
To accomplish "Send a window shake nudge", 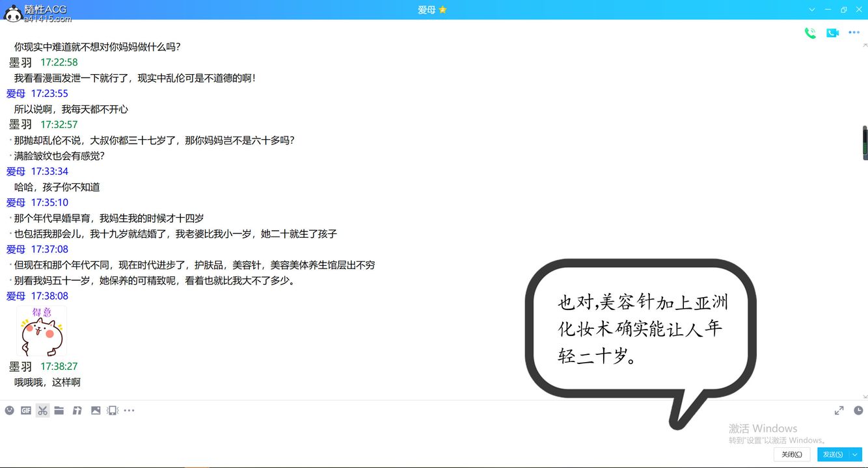I will (x=112, y=410).
